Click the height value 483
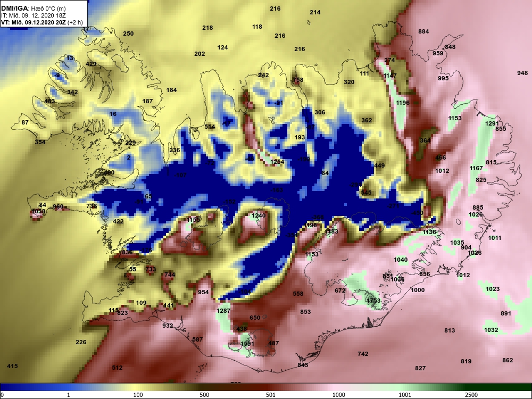532x399 pixels. 49,101
